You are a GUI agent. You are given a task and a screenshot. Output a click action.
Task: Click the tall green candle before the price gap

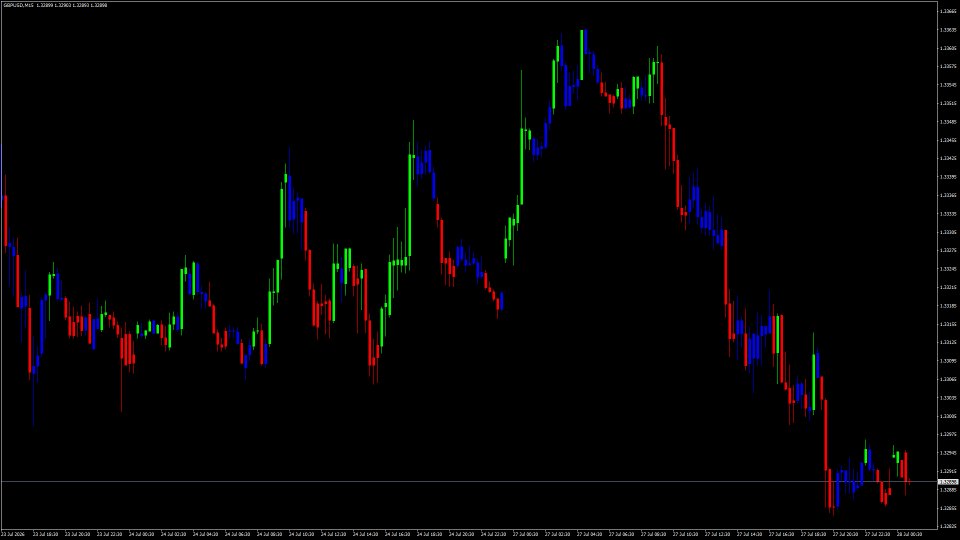(410, 205)
